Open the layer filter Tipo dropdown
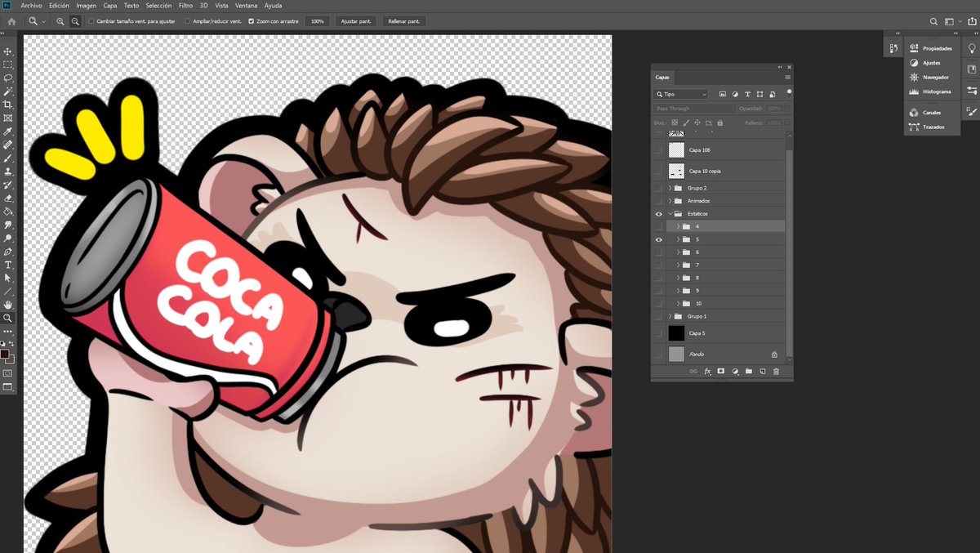The width and height of the screenshot is (980, 553). [x=681, y=94]
